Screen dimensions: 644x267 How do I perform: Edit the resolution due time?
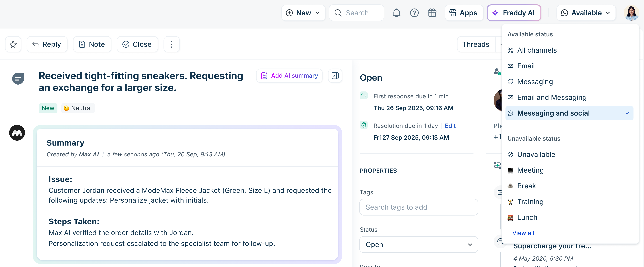[x=450, y=126]
